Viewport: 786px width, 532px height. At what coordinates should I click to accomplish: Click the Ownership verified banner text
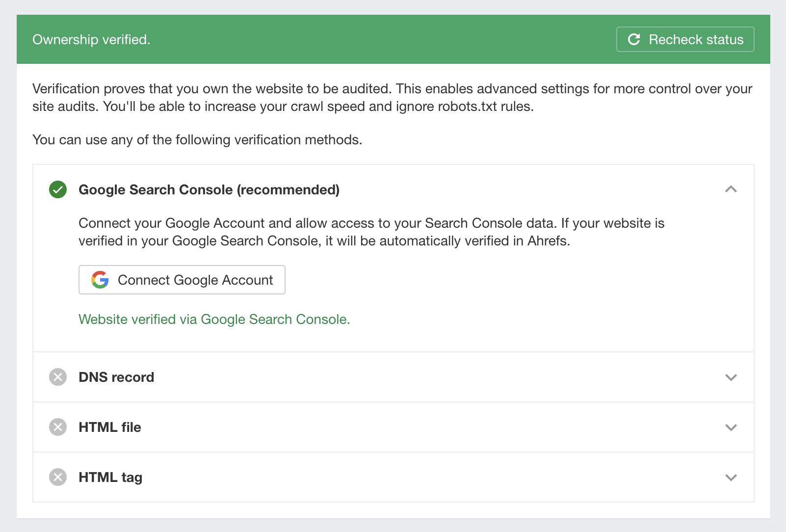[91, 40]
